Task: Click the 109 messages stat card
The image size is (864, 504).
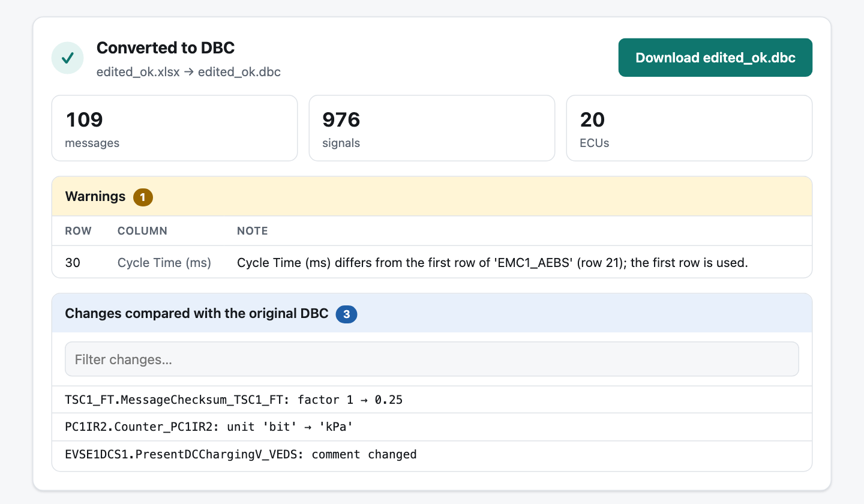Action: [x=175, y=128]
